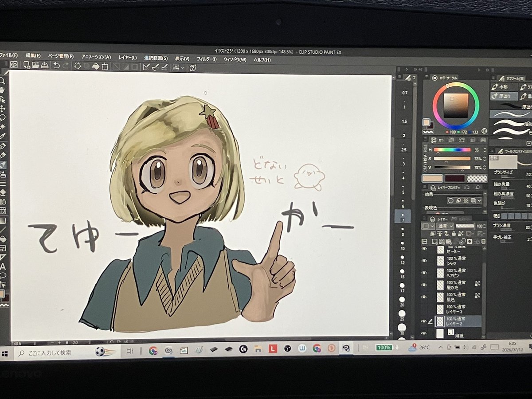Select the Text (A) tool

tap(2, 266)
